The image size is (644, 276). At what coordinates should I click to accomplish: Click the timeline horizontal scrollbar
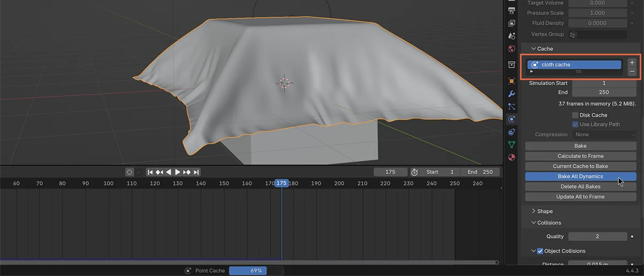(x=250, y=262)
